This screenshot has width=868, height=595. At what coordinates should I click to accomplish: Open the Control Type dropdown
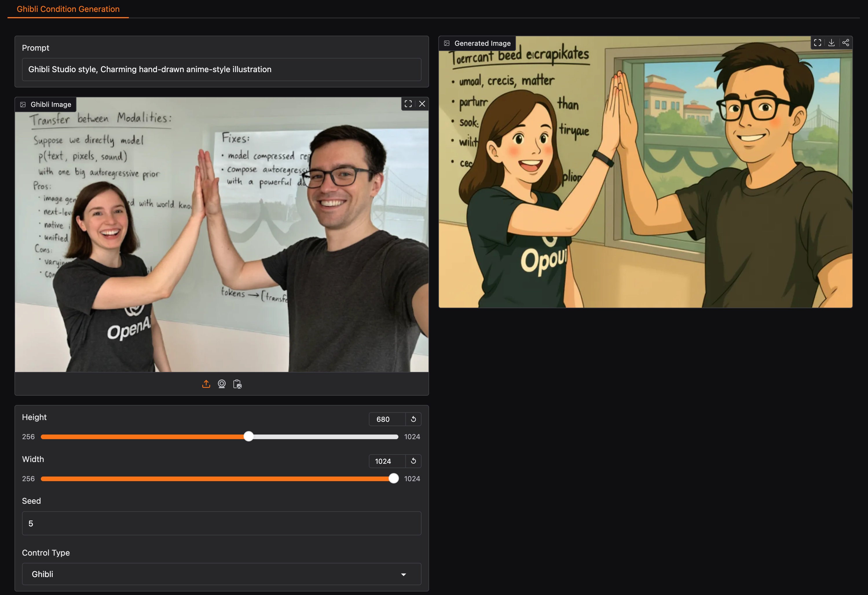pos(221,574)
